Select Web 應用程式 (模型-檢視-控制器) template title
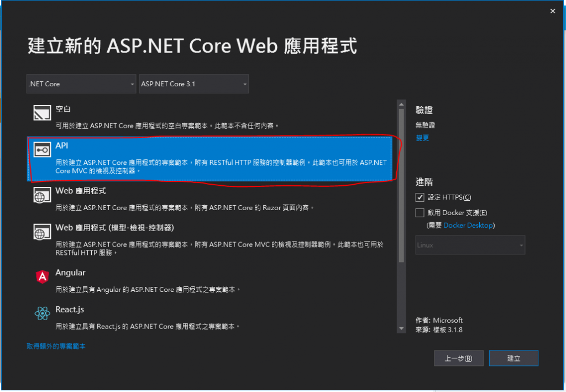 point(115,228)
